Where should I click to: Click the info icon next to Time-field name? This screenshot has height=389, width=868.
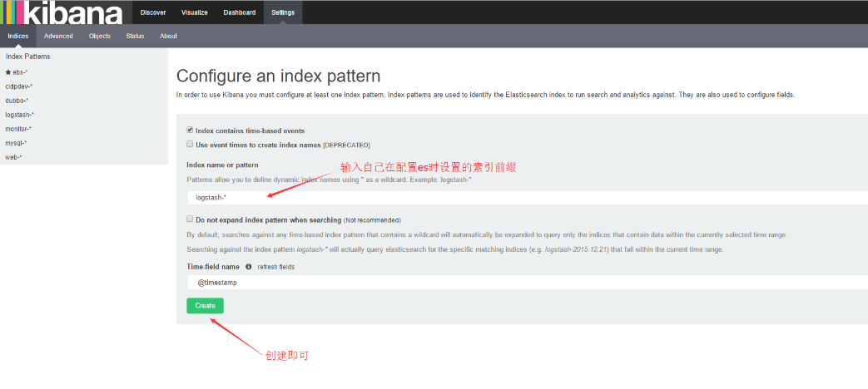248,266
